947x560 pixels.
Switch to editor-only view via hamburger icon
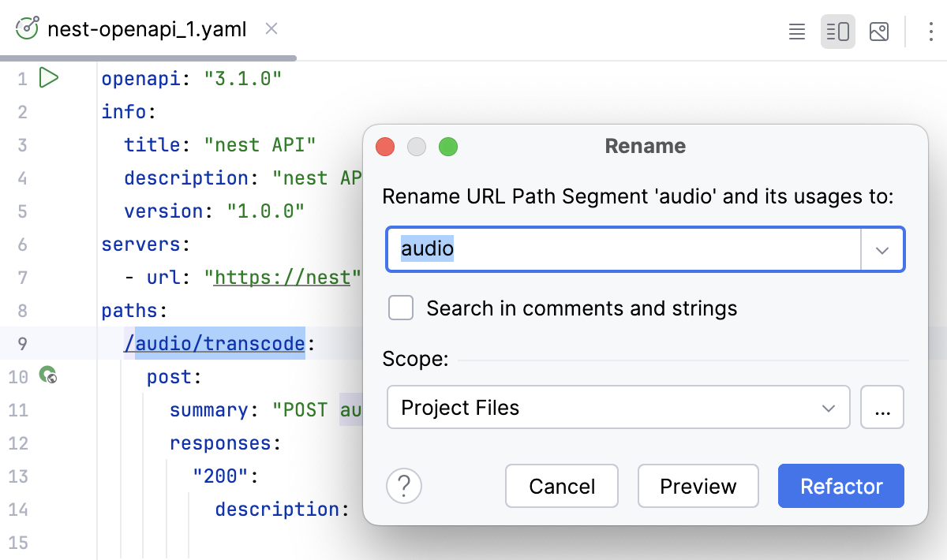pos(796,32)
